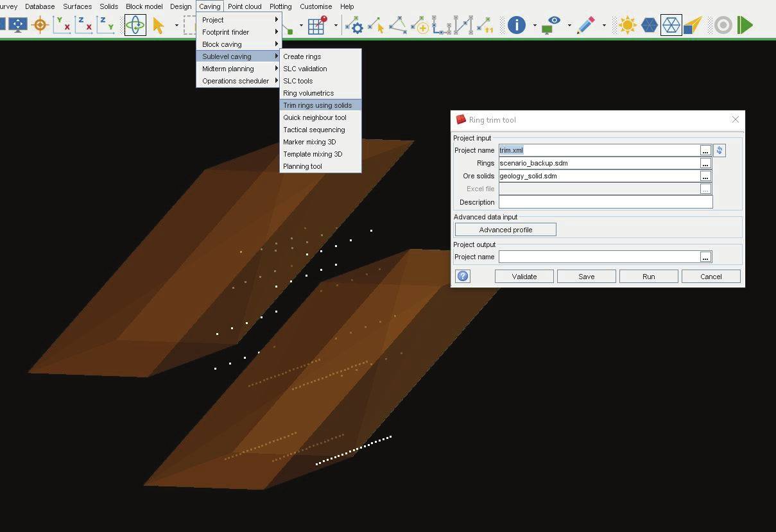Click the orange target crosshair icon

tap(40, 25)
